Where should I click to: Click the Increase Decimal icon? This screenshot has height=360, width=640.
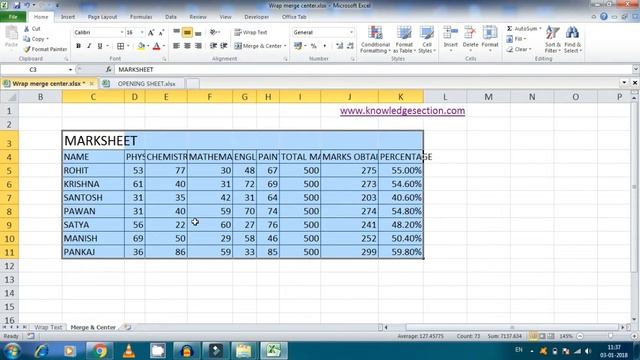point(340,46)
